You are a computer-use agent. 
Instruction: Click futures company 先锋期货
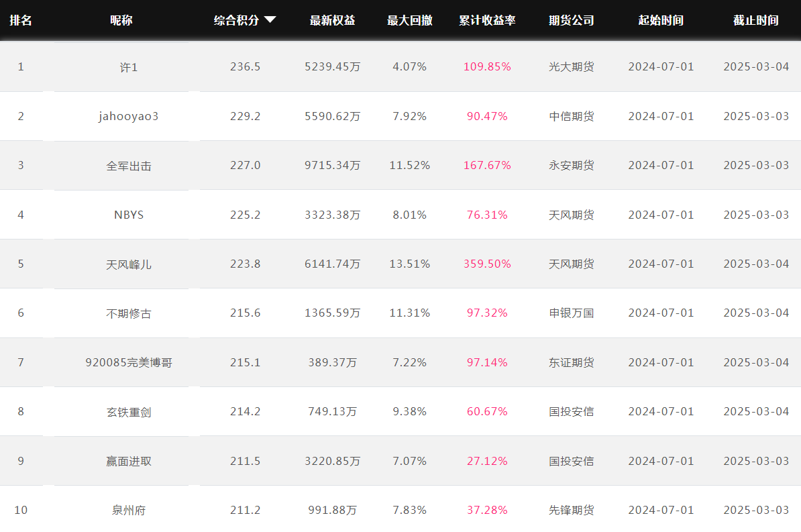572,510
